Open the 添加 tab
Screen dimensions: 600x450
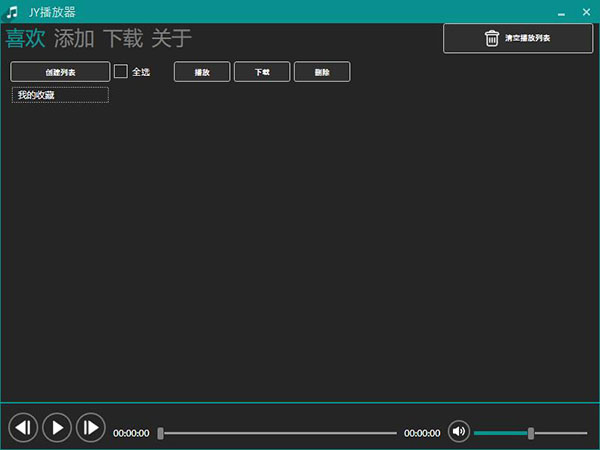click(x=74, y=38)
